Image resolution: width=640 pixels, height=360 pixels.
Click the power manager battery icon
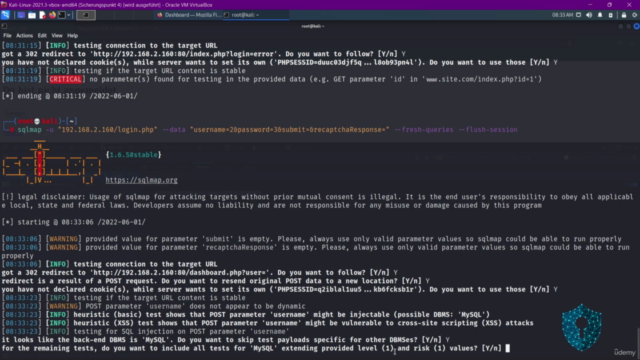(x=611, y=15)
